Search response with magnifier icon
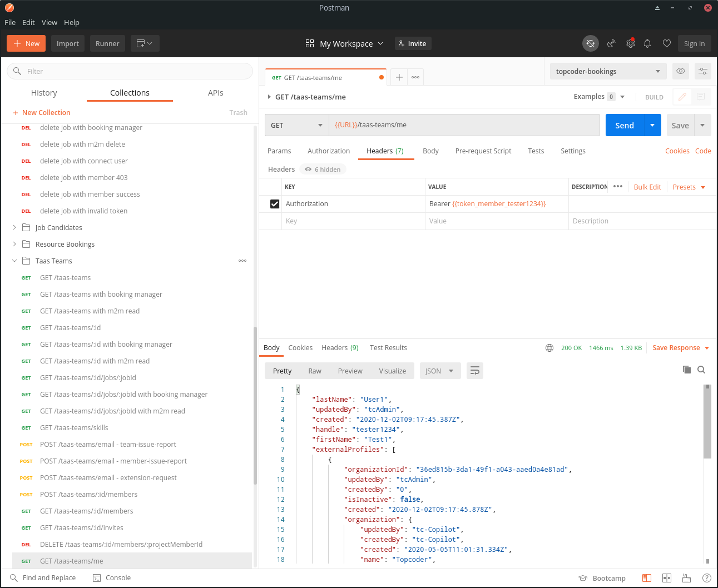 point(701,370)
